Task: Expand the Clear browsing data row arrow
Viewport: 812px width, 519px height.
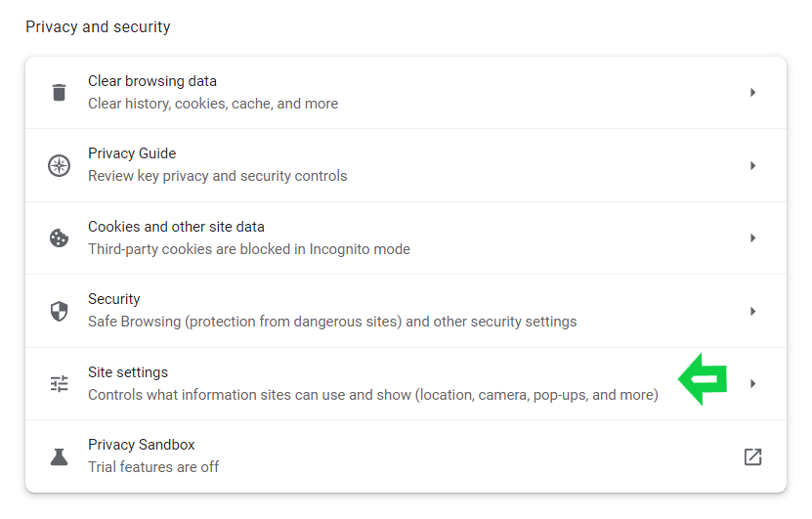Action: click(752, 93)
